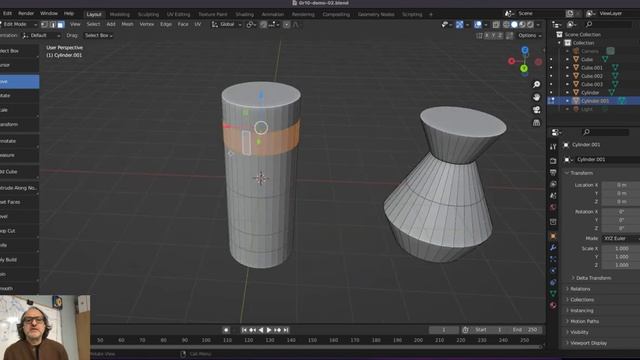Open the Modifiers wrench tab
640x360 pixels.
[x=553, y=247]
